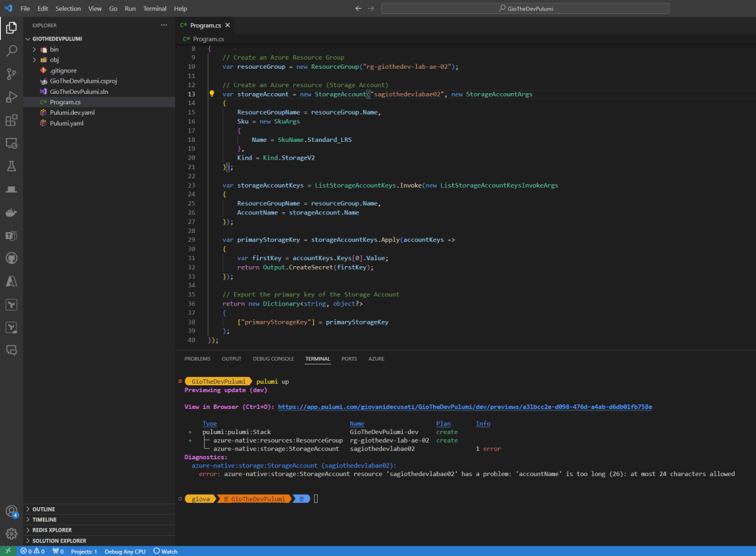This screenshot has height=556, width=756.
Task: Open Pulumi.dev.yaml file in explorer
Action: click(72, 112)
